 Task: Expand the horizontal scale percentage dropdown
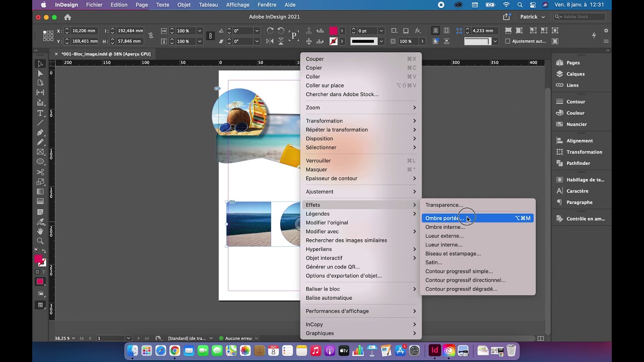[x=199, y=31]
